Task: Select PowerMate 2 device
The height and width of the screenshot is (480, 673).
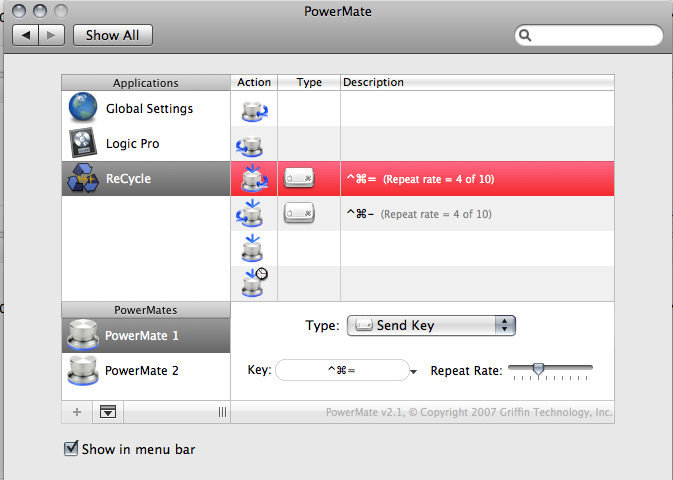Action: 146,371
